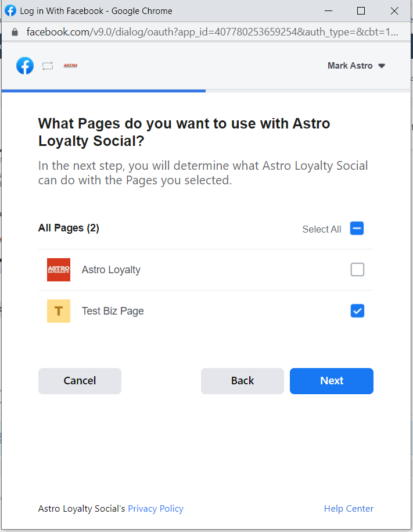Click the Facebook logo in dialog header
The width and height of the screenshot is (413, 532).
point(25,66)
